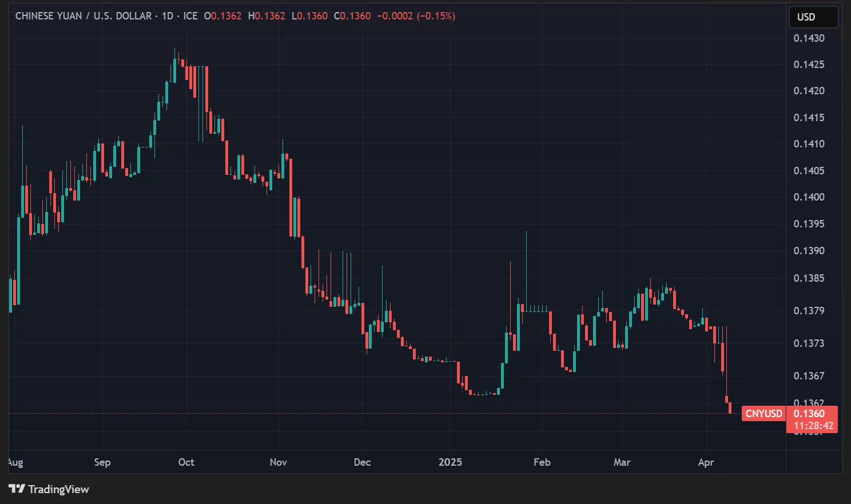Click the Oct marker on time axis
Screen dimensions: 851x504
[186, 462]
